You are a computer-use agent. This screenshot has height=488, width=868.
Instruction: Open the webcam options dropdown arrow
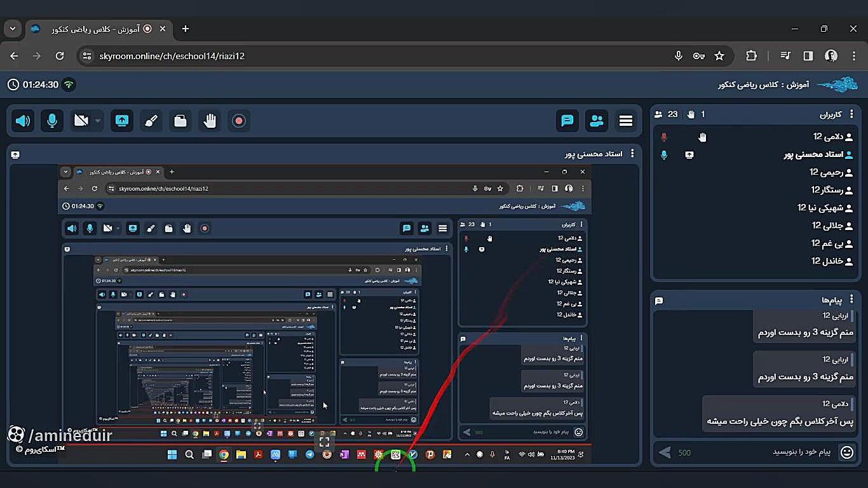(x=98, y=121)
